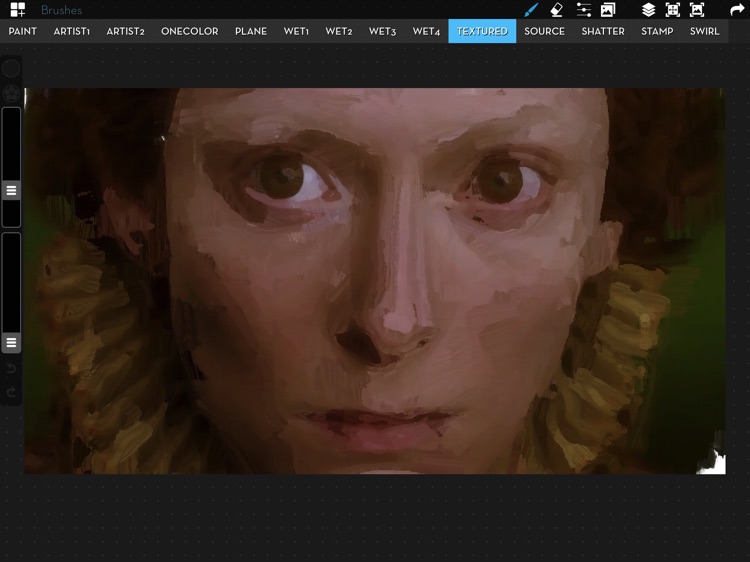
Task: Select the WET1 brush tab
Action: 296,31
